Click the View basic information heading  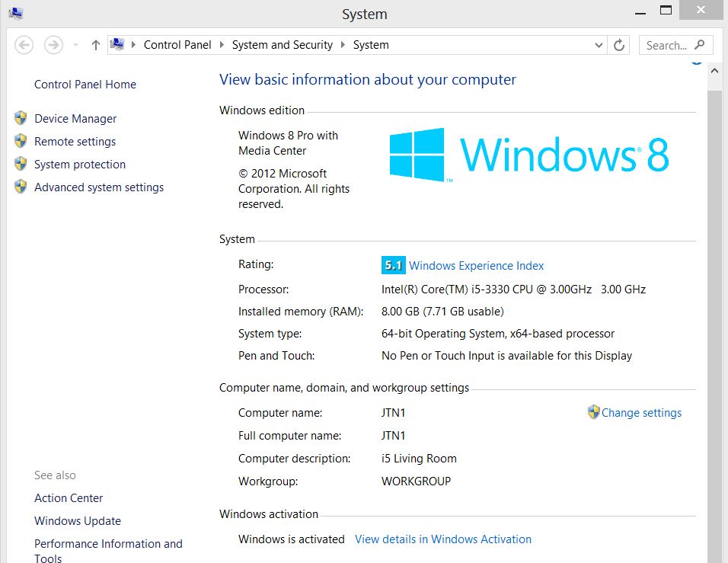click(x=367, y=79)
